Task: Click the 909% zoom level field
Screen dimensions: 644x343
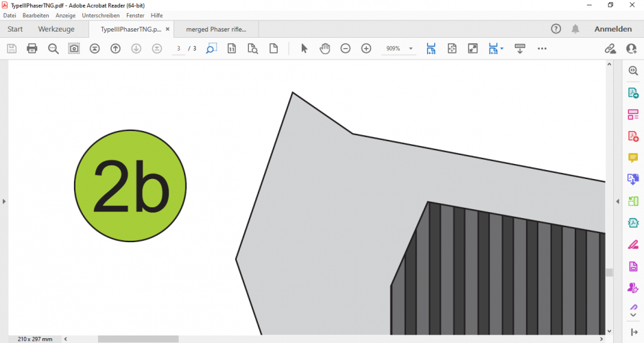Action: [x=394, y=49]
